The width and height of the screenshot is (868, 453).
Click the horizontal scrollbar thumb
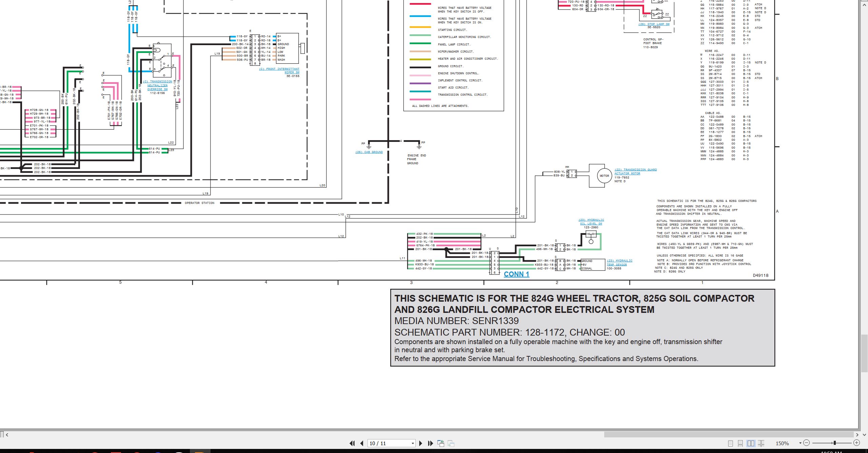click(729, 435)
